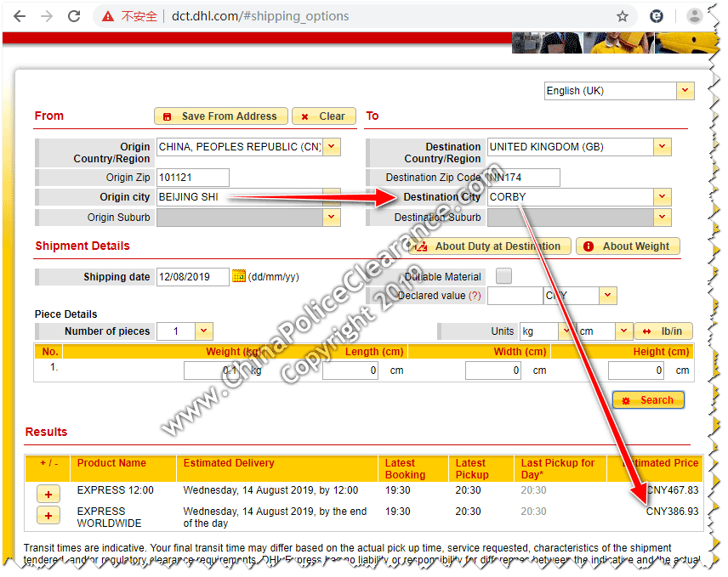Click the EXPRESS WORLDWIDE product name
Image resolution: width=728 pixels, height=577 pixels.
pos(109,518)
